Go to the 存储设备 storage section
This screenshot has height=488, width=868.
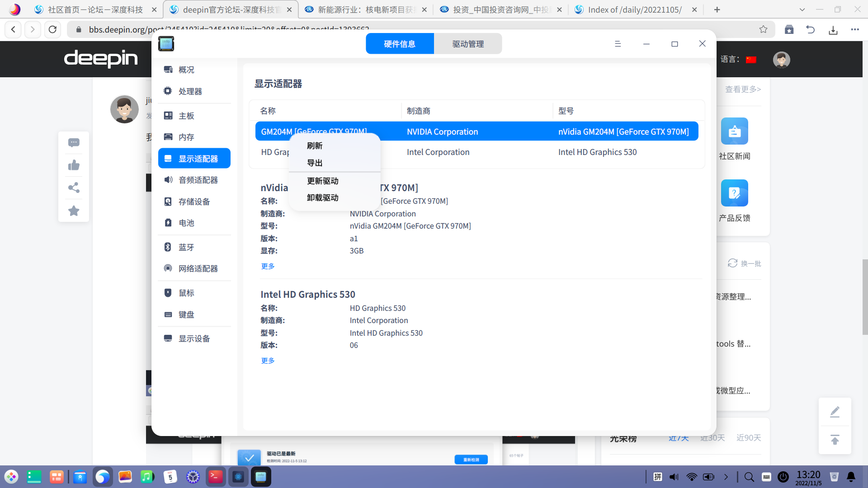(x=194, y=202)
